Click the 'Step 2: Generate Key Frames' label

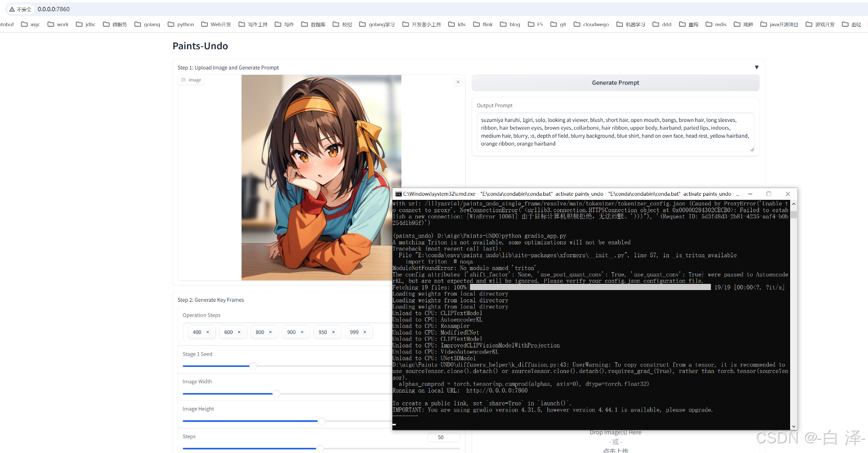[210, 300]
